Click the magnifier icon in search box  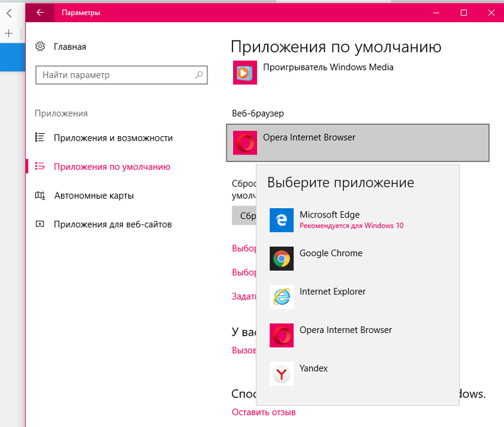[x=199, y=75]
